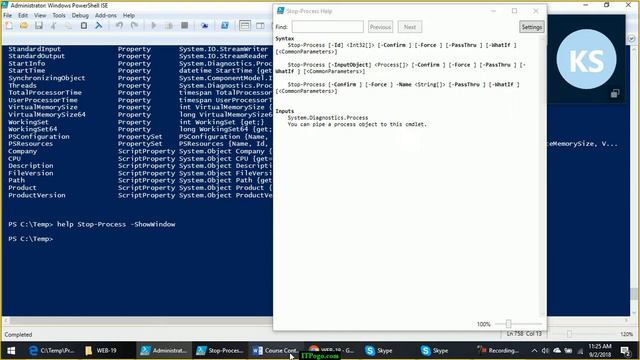Open the WEB-19 folder taskbar item
Viewport: 640px width, 360px height.
101,351
